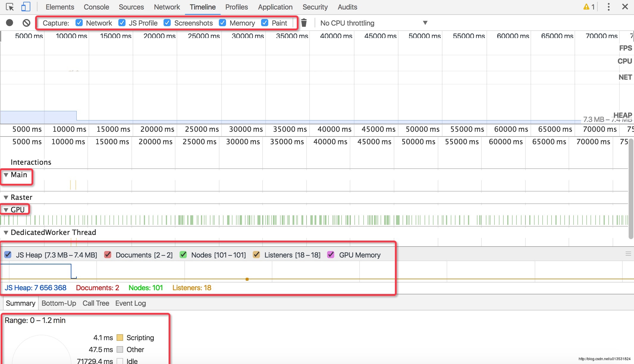Click the 47.5 ms Other time value
Viewport: 634px width, 364px height.
[x=101, y=349]
